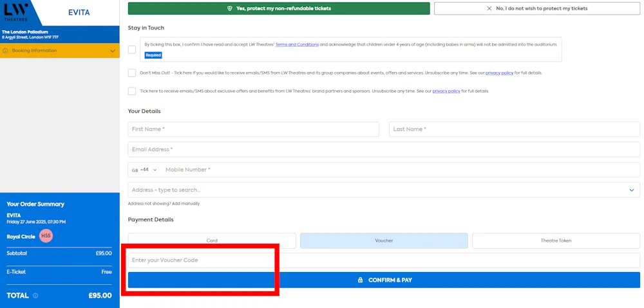Click the lock icon on Confirm & Pay
The height and width of the screenshot is (308, 644).
click(x=360, y=280)
